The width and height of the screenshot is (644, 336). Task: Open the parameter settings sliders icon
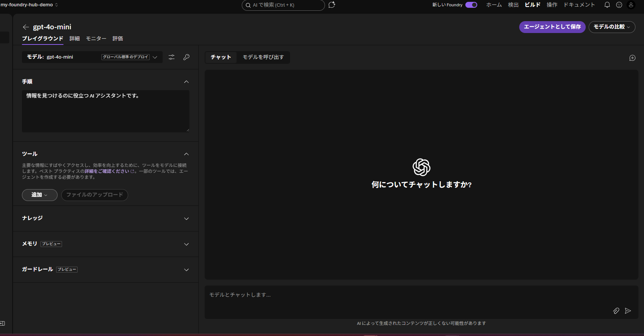pyautogui.click(x=172, y=57)
